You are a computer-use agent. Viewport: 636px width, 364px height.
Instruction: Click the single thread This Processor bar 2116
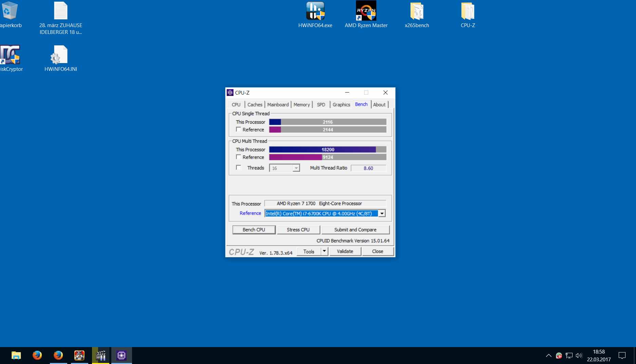[x=328, y=122]
